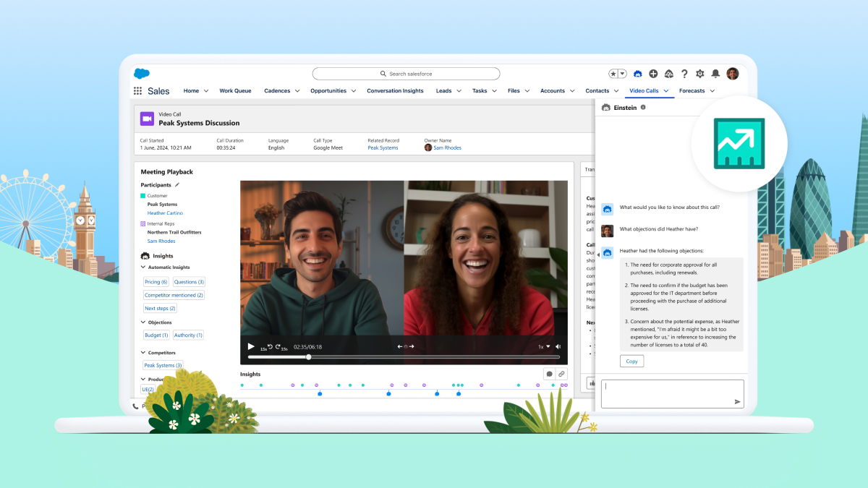This screenshot has width=868, height=488.
Task: Mute the video playback audio
Action: (x=558, y=346)
